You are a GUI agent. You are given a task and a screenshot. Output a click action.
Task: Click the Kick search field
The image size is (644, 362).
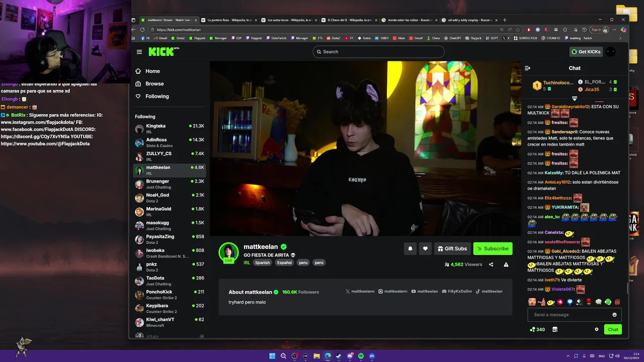[x=378, y=52]
